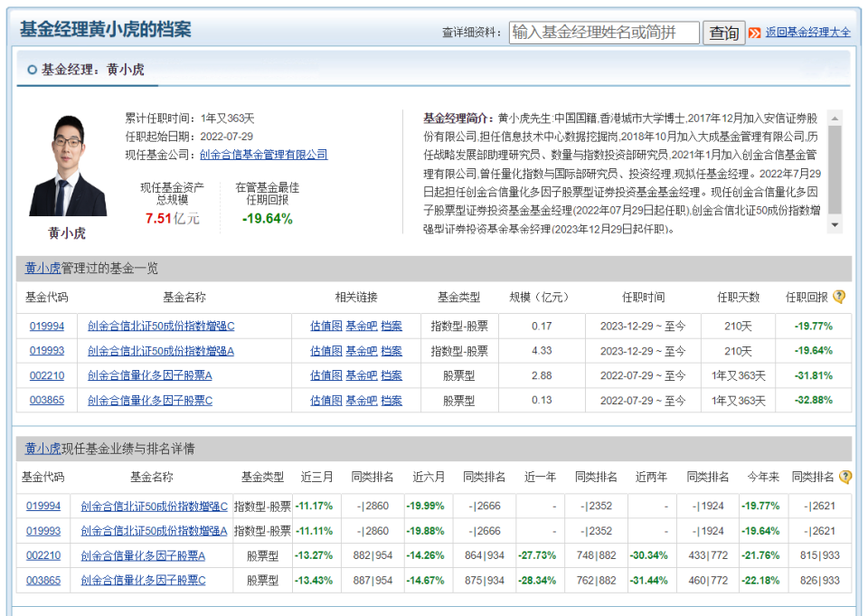Image resolution: width=868 pixels, height=616 pixels.
Task: Open fund code 003865 in managed funds table
Action: 46,400
